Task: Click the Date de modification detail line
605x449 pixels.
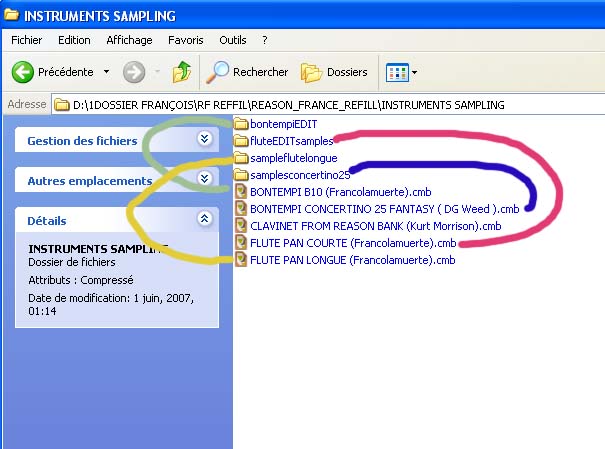Action: [x=111, y=304]
